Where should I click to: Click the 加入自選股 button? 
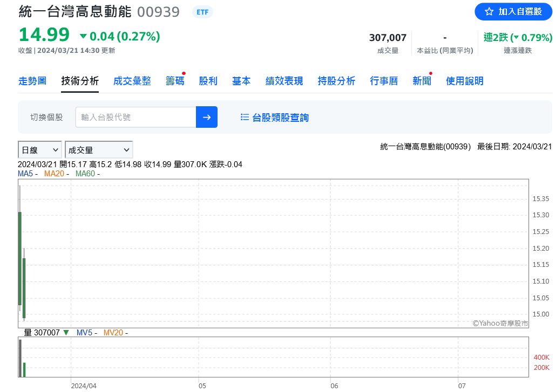pos(513,12)
